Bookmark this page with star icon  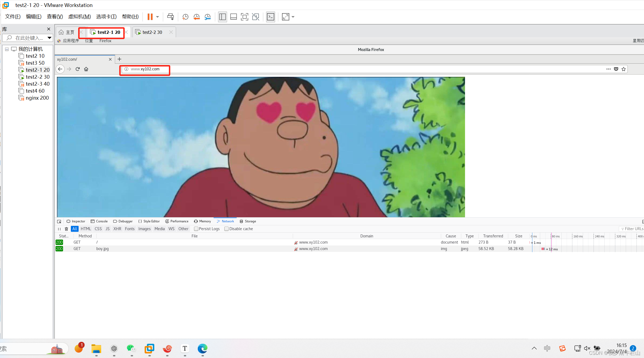pos(624,69)
